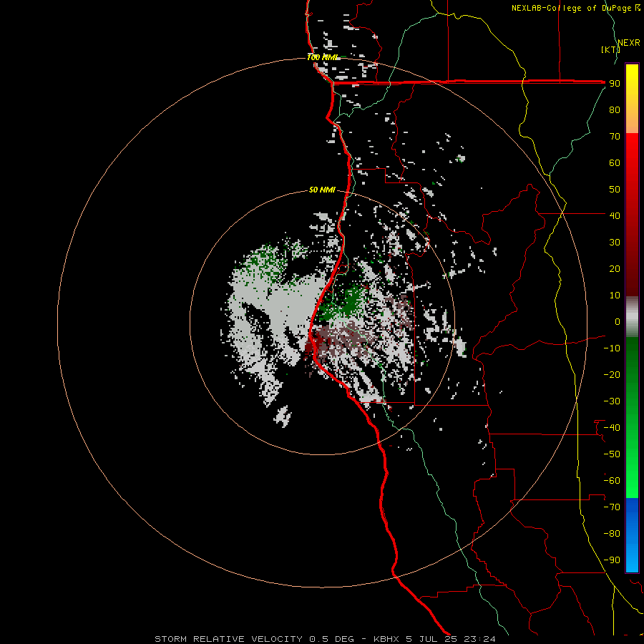
Task: Click the "100 NMI" range ring label
Action: (323, 57)
